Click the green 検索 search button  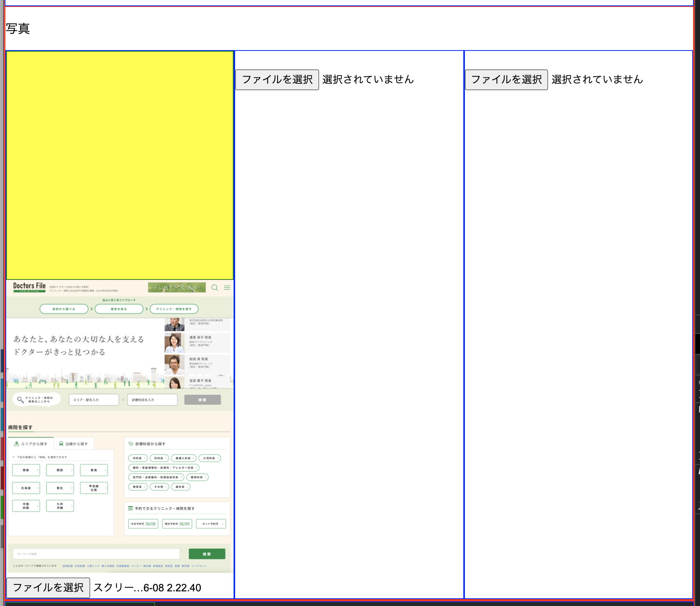coord(207,554)
